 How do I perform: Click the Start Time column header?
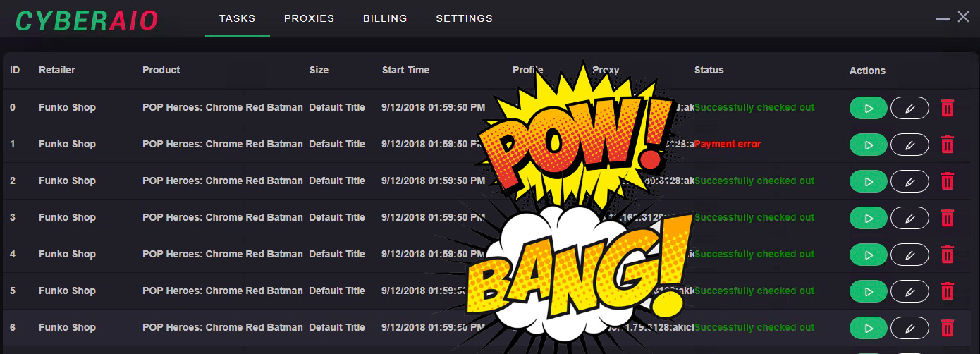(405, 70)
